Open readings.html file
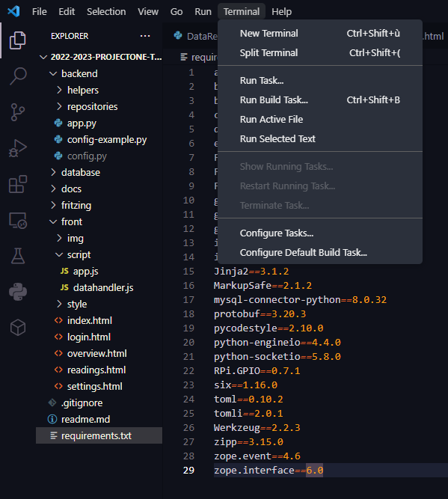Viewport: 448px width, 499px height. (96, 370)
